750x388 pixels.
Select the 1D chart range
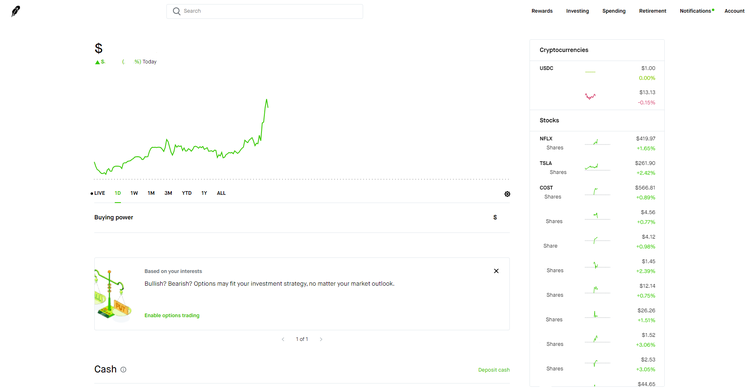pos(118,193)
